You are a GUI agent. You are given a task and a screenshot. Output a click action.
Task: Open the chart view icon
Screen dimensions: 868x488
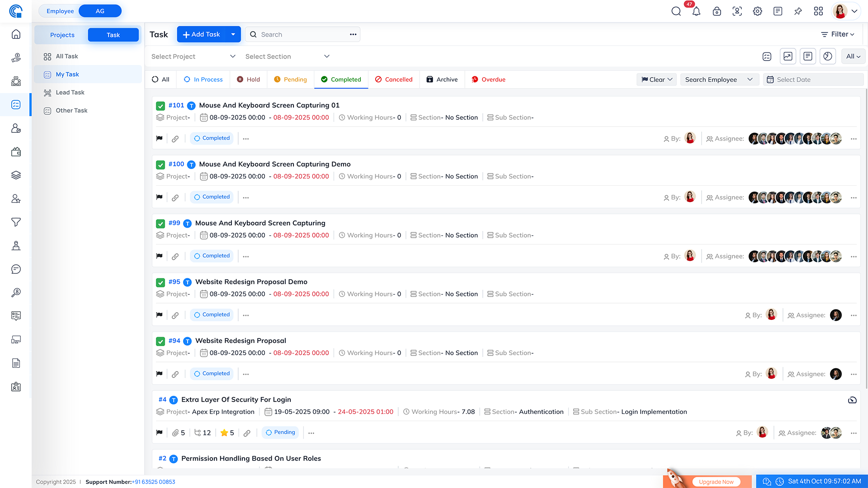point(788,56)
